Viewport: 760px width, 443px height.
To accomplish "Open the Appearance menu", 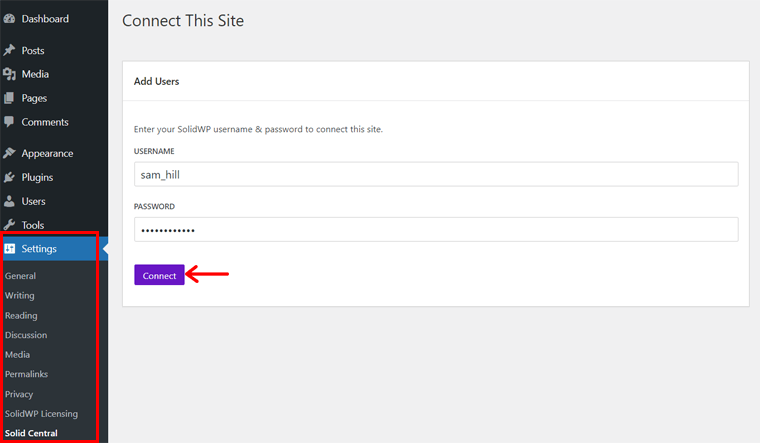I will point(48,154).
